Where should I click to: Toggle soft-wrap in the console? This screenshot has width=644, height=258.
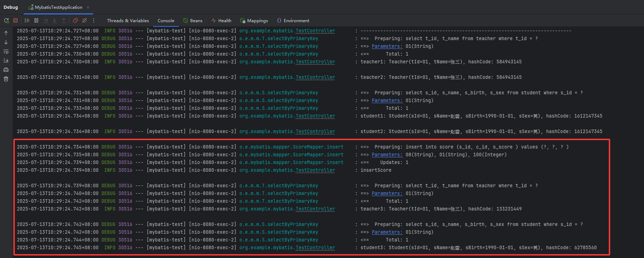[x=6, y=51]
